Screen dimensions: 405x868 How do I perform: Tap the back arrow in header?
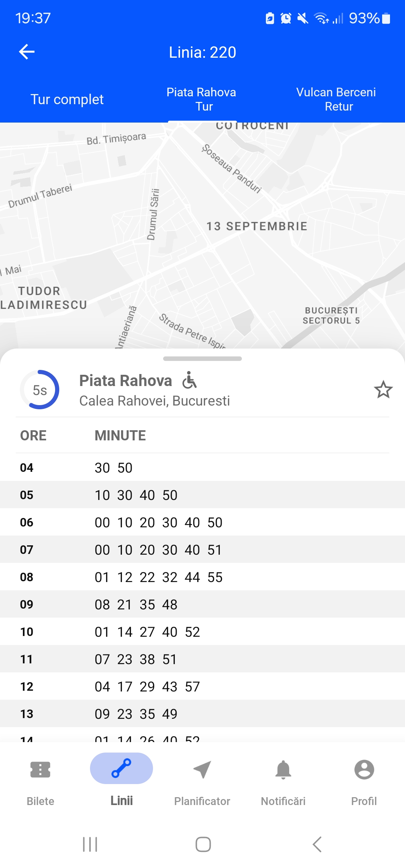[x=27, y=52]
